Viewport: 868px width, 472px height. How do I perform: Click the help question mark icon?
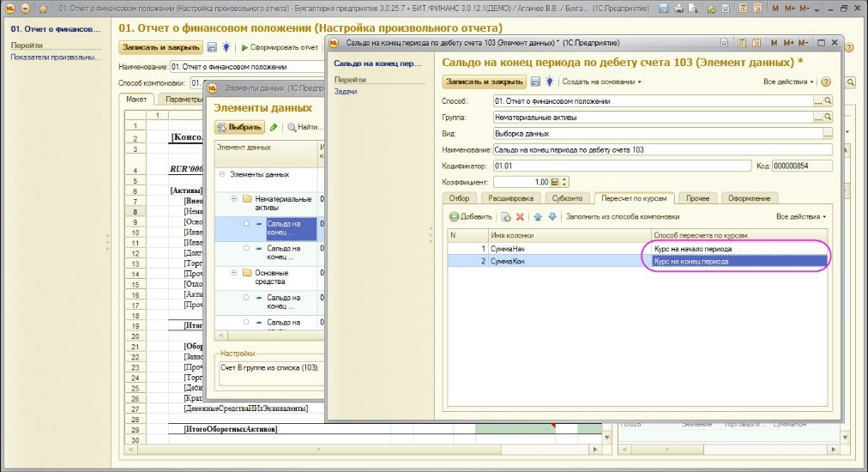(x=826, y=82)
